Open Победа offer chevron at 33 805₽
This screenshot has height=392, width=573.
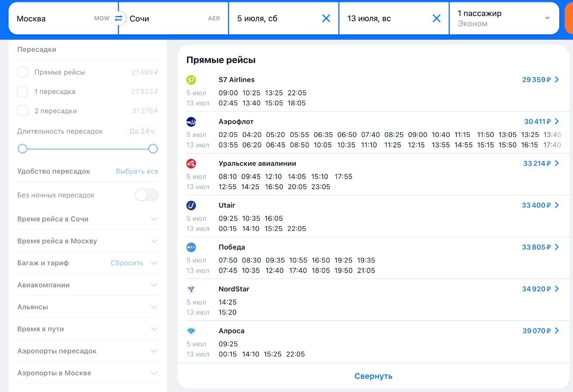click(x=557, y=247)
